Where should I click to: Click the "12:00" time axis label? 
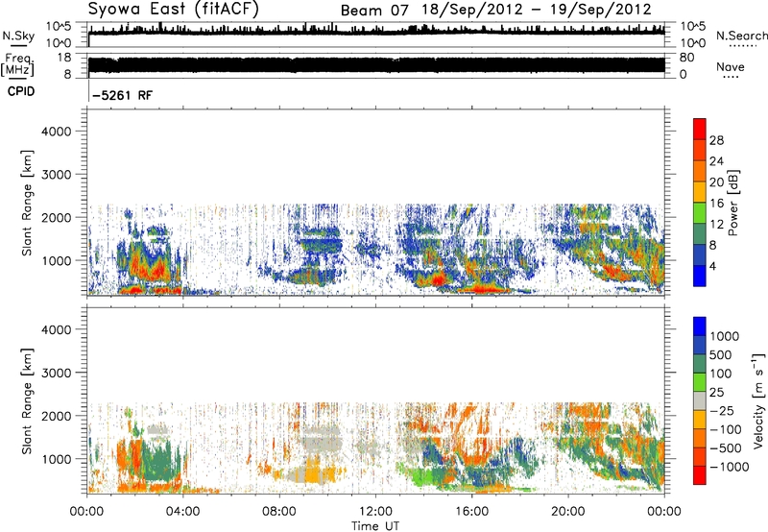(x=375, y=512)
